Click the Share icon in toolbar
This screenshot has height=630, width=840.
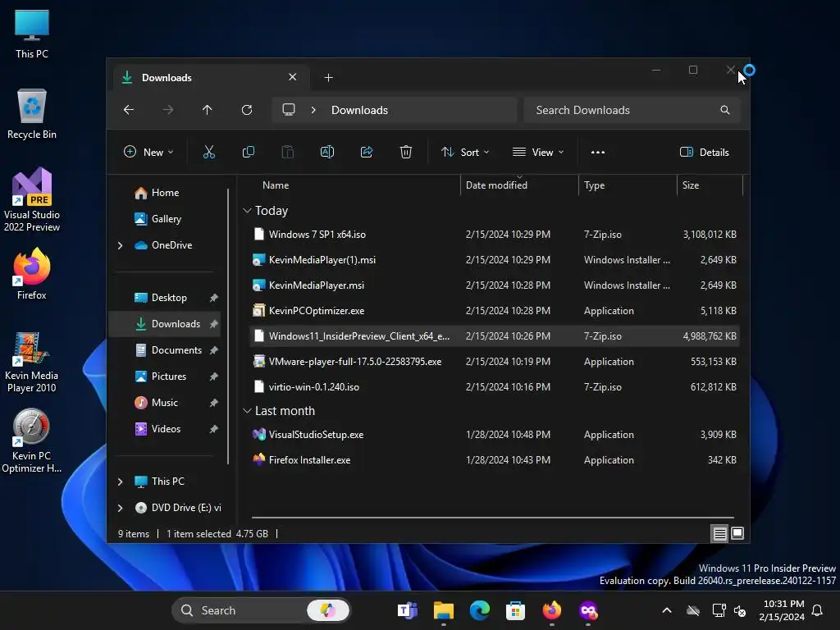click(x=367, y=152)
